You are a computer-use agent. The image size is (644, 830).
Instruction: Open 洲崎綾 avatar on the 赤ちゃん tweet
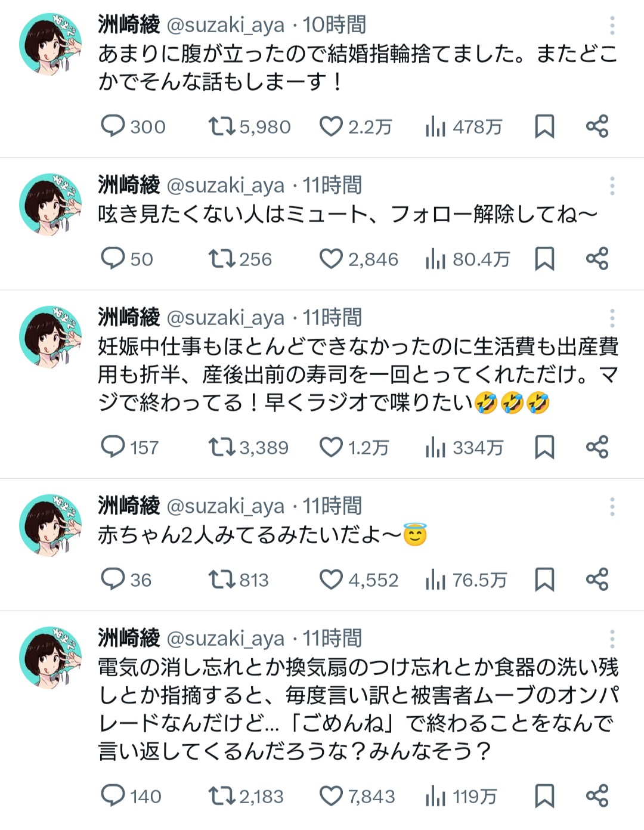coord(50,525)
